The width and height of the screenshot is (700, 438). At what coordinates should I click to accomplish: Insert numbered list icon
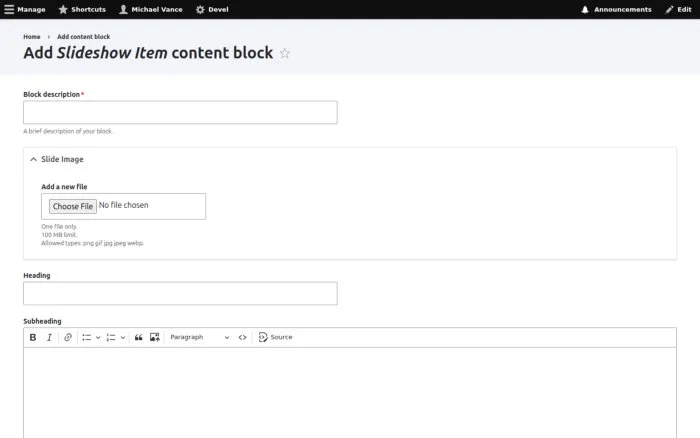click(111, 338)
